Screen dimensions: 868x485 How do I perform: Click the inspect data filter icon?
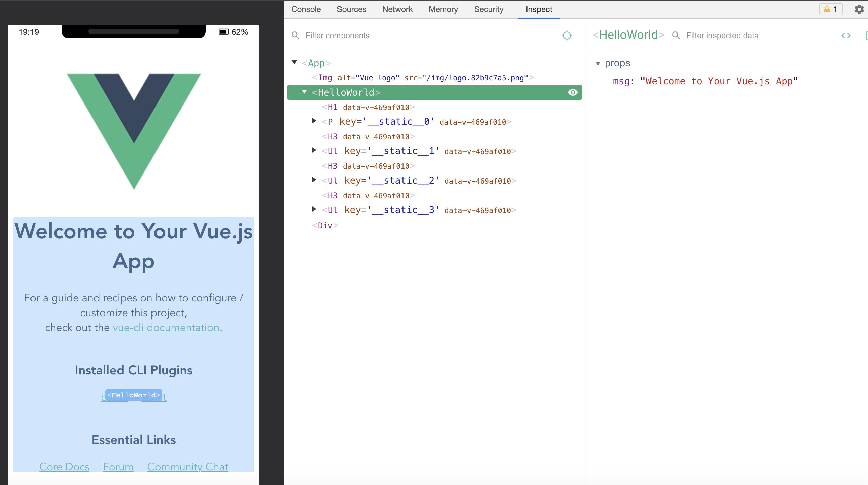click(x=676, y=35)
